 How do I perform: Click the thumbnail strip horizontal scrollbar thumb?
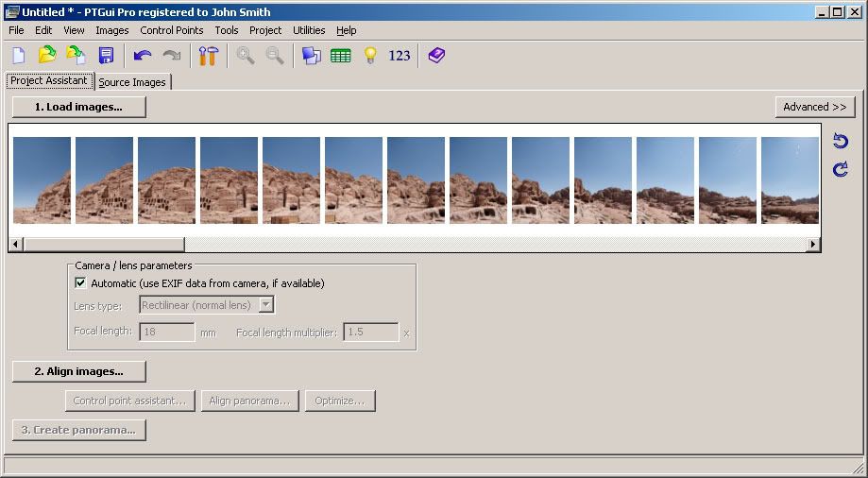point(104,245)
